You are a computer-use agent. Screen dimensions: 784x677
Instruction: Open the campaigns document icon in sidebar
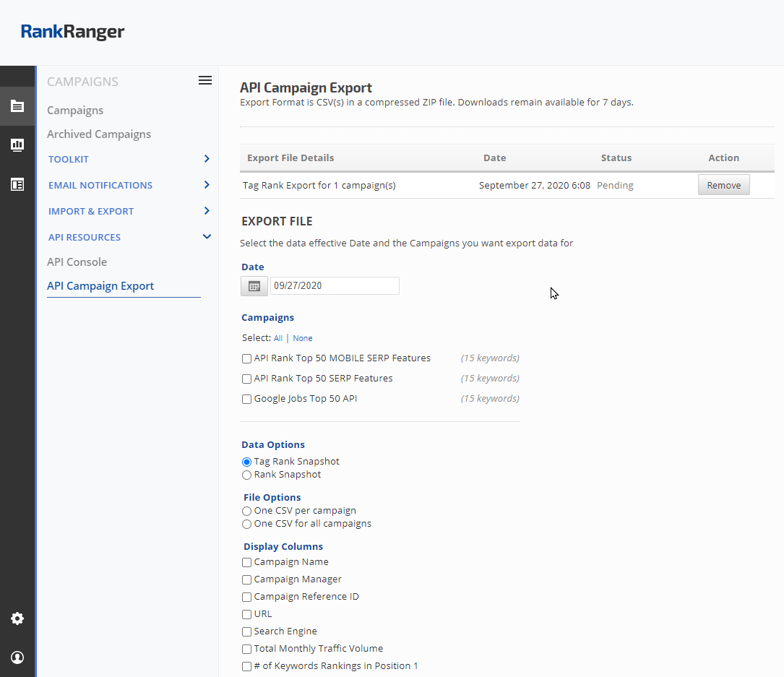click(x=17, y=106)
